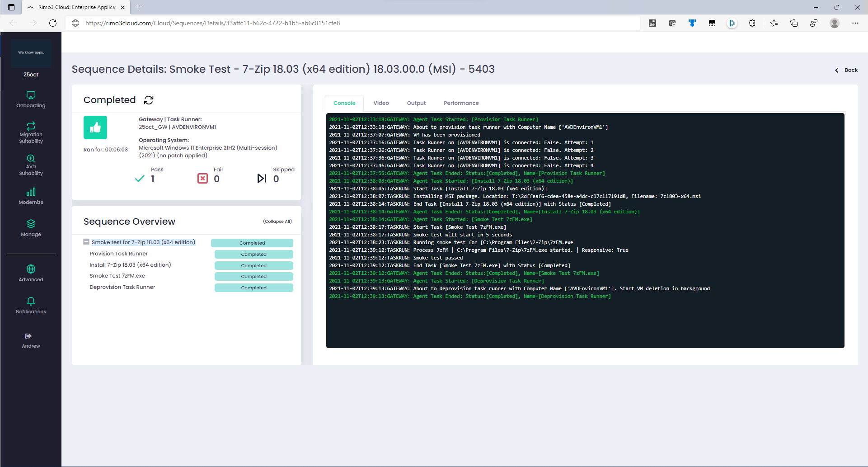Open the Modernize section
Image resolution: width=868 pixels, height=467 pixels.
pyautogui.click(x=31, y=196)
